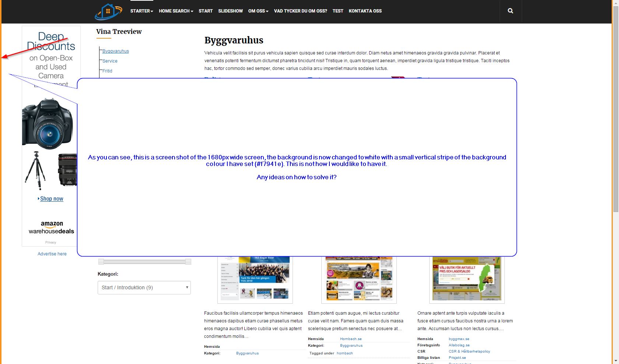619x364 pixels.
Task: Click the left handle of the range slider
Action: click(101, 262)
